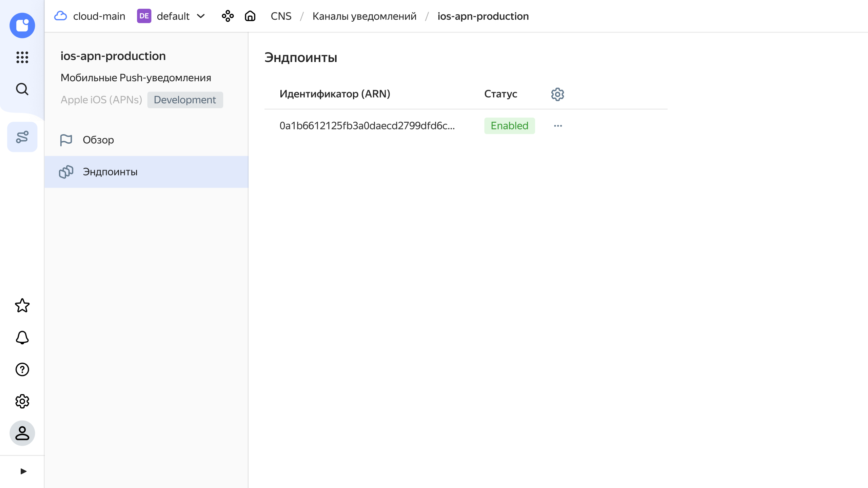The width and height of the screenshot is (868, 488).
Task: Click the Development label badge
Action: tap(185, 100)
